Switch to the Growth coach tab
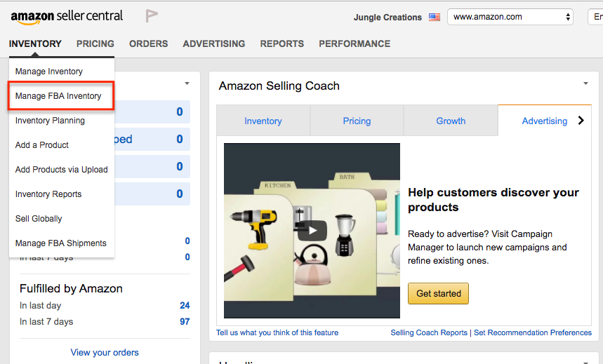The height and width of the screenshot is (364, 603). (x=451, y=121)
